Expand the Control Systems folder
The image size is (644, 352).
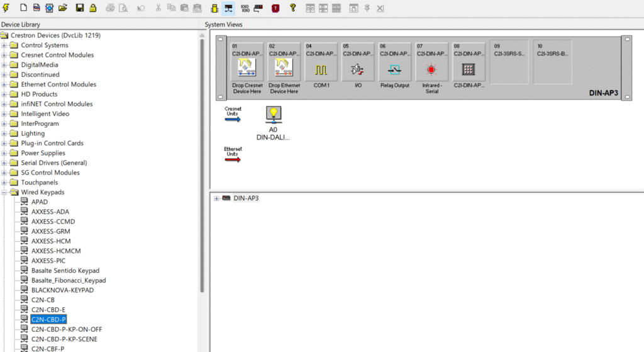4,45
